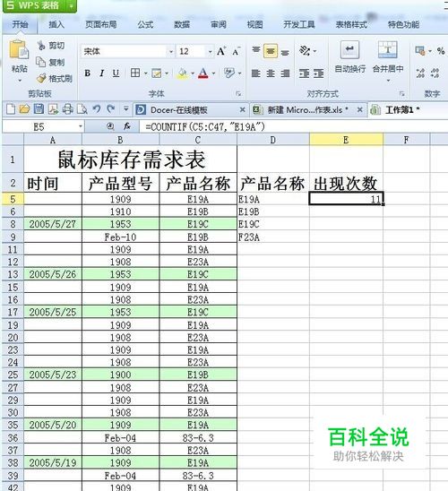Center text horizontally

(x=271, y=73)
